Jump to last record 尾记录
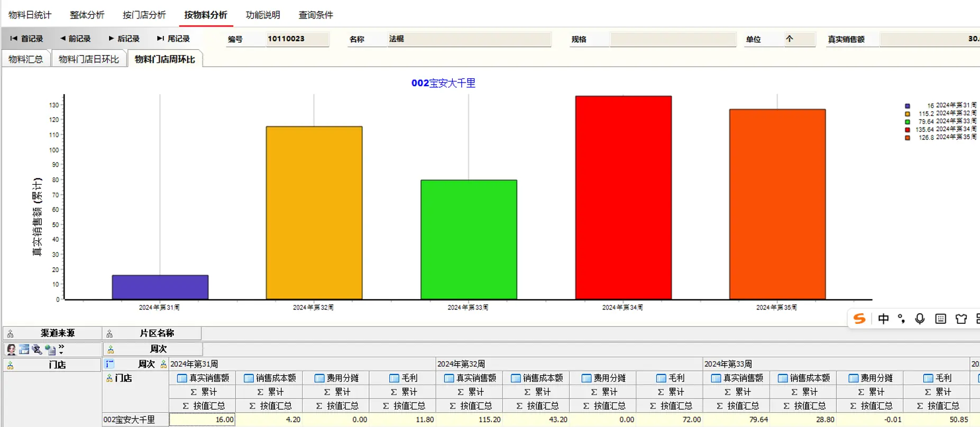The image size is (980, 427). (173, 39)
